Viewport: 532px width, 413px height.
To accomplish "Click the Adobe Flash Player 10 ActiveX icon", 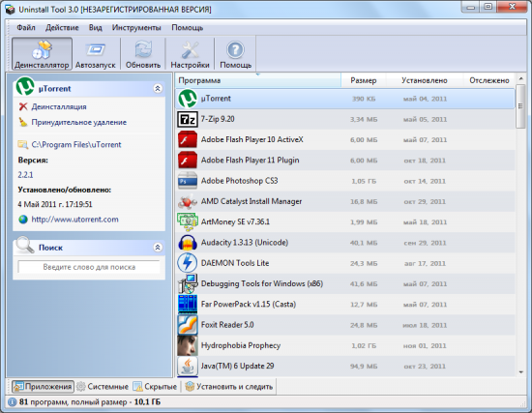I will [188, 139].
